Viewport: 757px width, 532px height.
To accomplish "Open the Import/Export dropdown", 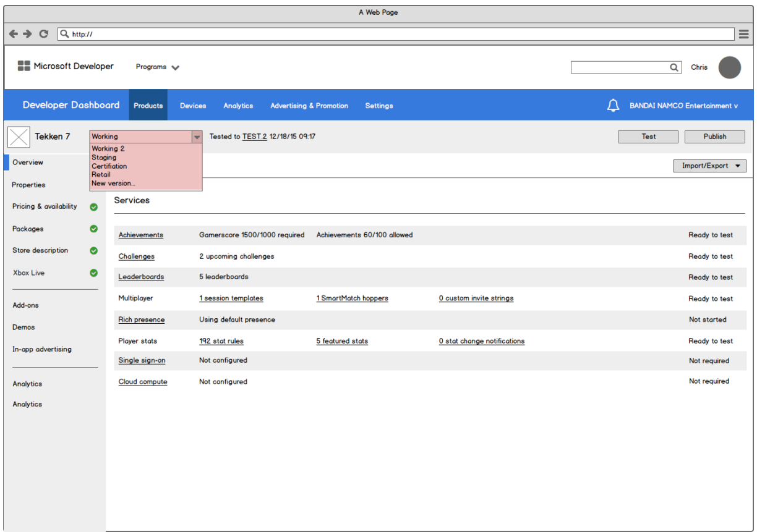I will [x=710, y=166].
